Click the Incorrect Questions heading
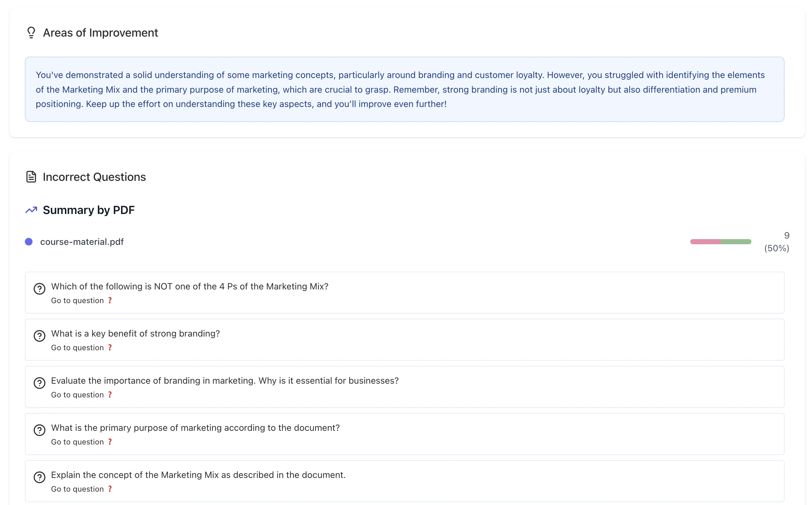The height and width of the screenshot is (505, 812). pyautogui.click(x=94, y=177)
